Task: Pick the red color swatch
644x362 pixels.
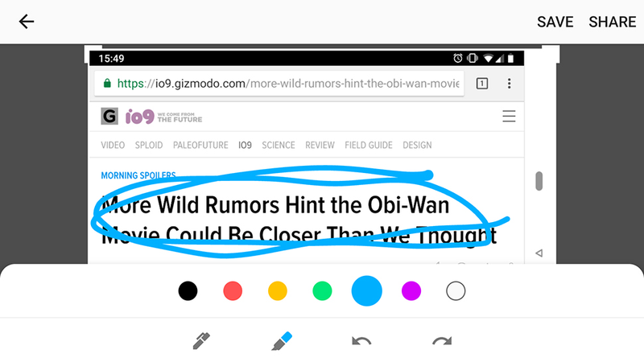Action: (x=233, y=291)
